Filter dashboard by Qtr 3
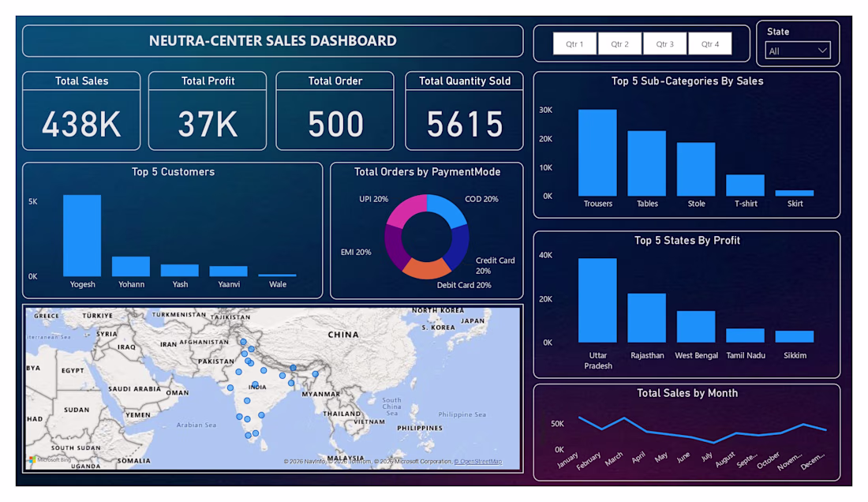 (x=665, y=43)
